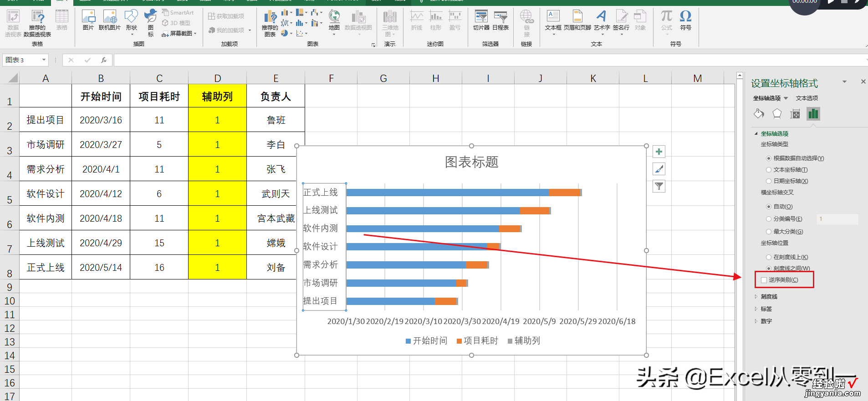The image size is (868, 401).
Task: Tick the 逆序类别 checkbox
Action: [x=764, y=280]
